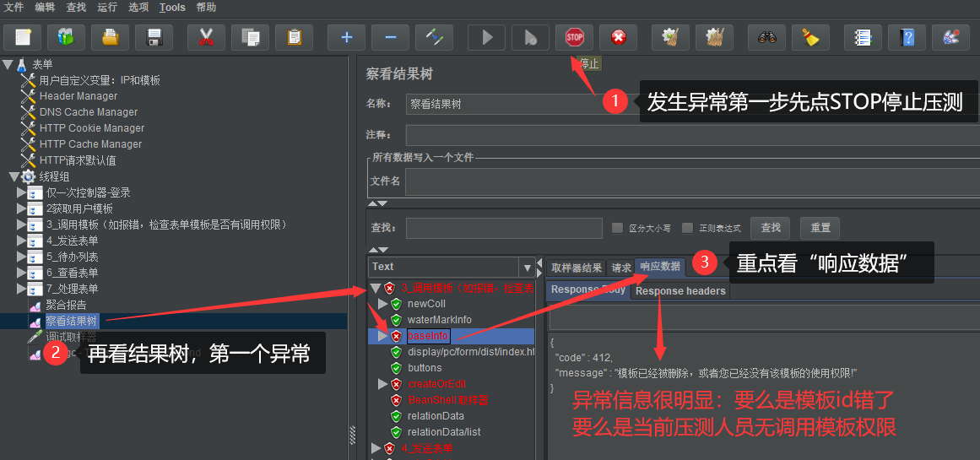Open the 帮助 menu
The height and width of the screenshot is (460, 980).
206,8
